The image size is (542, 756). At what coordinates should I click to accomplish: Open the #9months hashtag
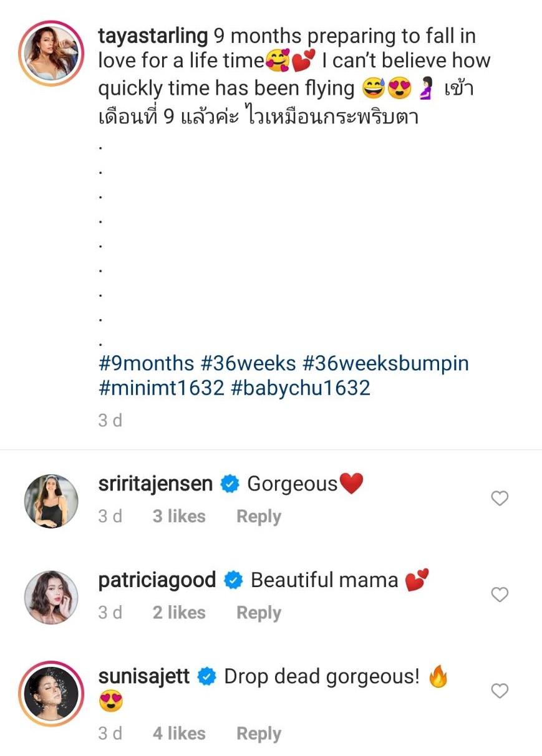pyautogui.click(x=146, y=363)
